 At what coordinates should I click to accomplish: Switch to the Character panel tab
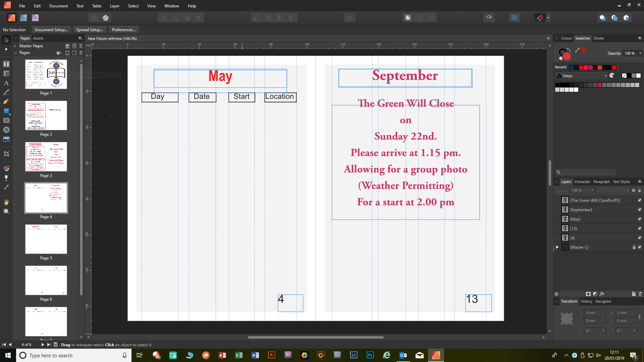[582, 181]
